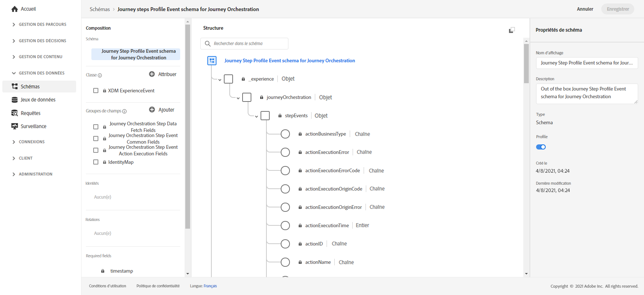Image resolution: width=644 pixels, height=295 pixels.
Task: Check the IdentityMap field group checkbox
Action: tap(96, 162)
